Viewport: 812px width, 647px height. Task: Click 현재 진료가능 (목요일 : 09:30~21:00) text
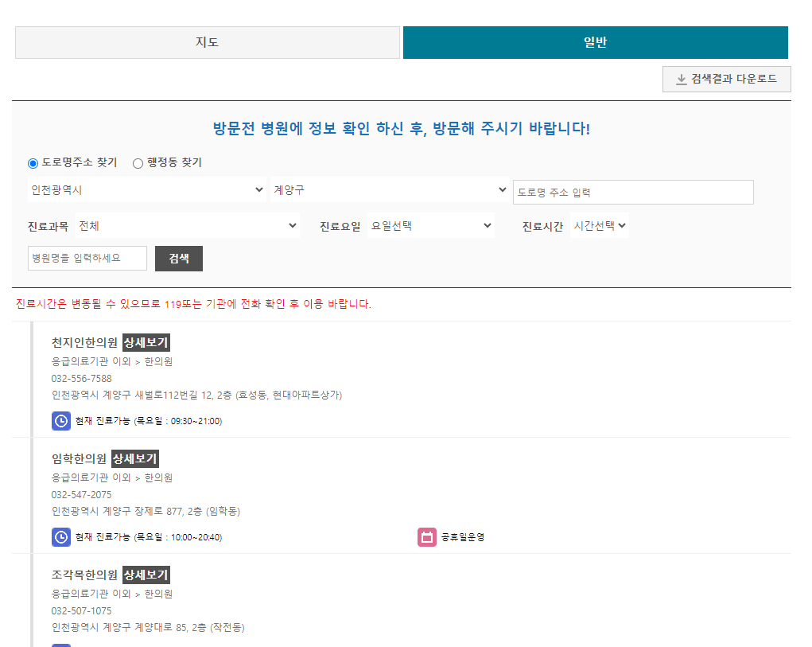click(149, 421)
